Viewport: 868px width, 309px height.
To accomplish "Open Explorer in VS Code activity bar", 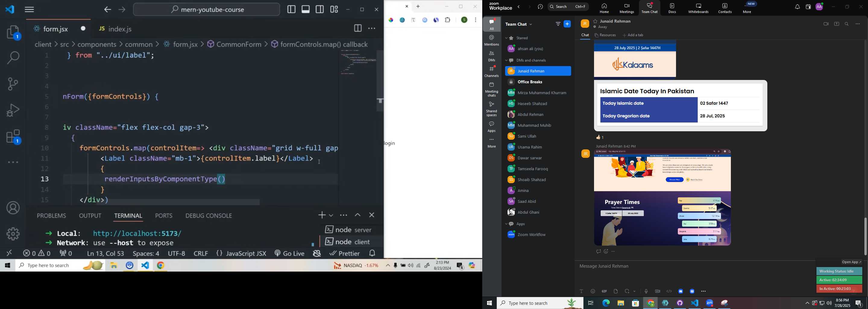I will [13, 33].
